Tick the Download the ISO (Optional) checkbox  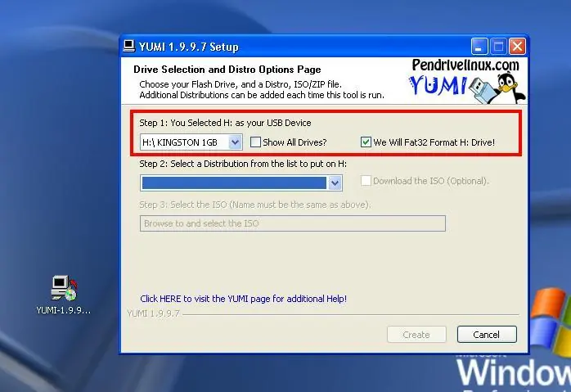tap(366, 181)
